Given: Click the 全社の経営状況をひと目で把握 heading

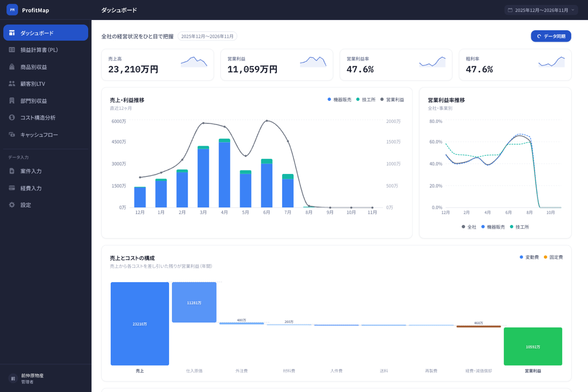Looking at the screenshot, I should (x=137, y=36).
